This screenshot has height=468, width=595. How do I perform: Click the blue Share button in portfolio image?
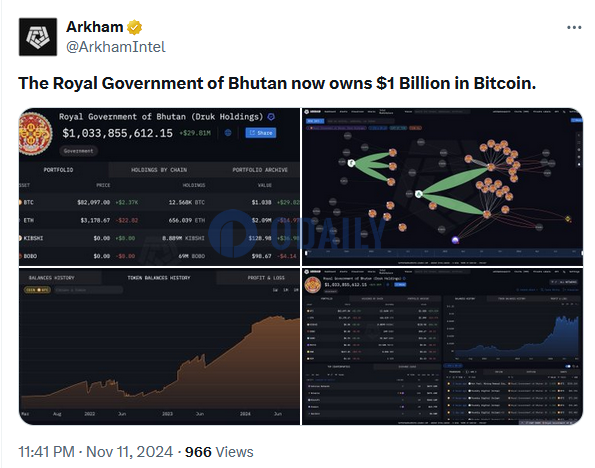pos(261,133)
